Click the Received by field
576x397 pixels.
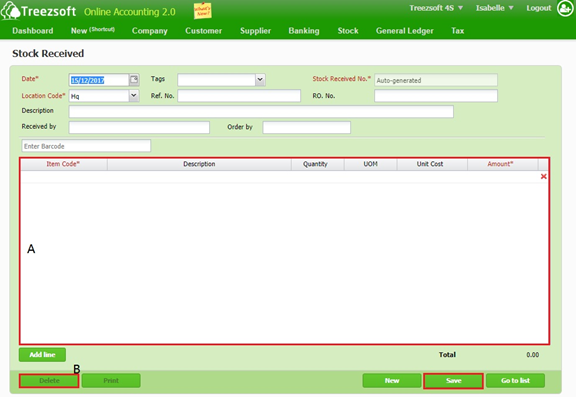point(139,127)
